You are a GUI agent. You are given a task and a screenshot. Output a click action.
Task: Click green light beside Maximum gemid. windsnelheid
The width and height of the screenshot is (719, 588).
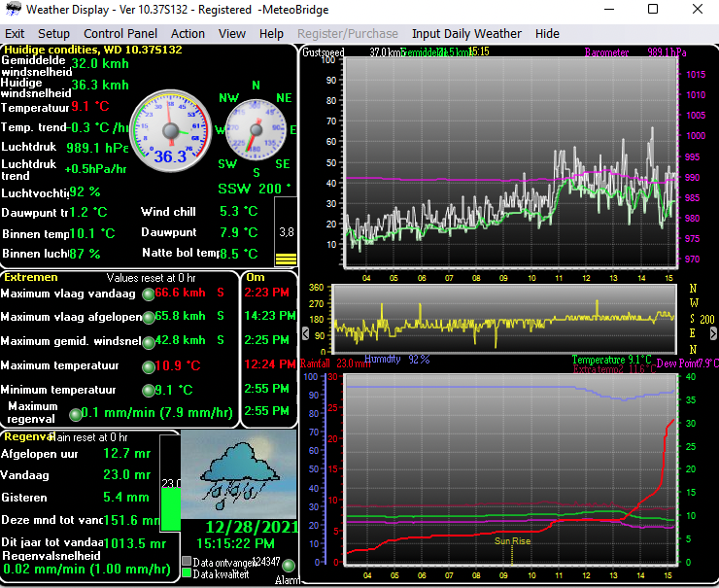[x=148, y=342]
